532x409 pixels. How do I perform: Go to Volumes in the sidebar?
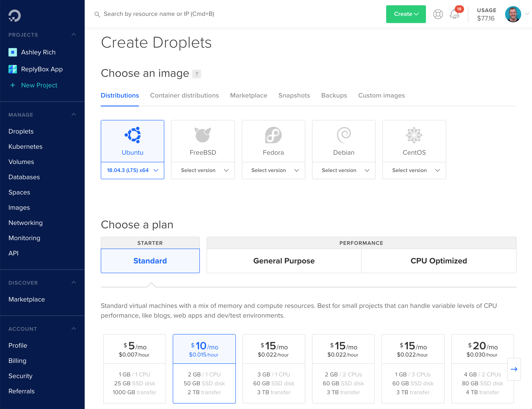21,162
